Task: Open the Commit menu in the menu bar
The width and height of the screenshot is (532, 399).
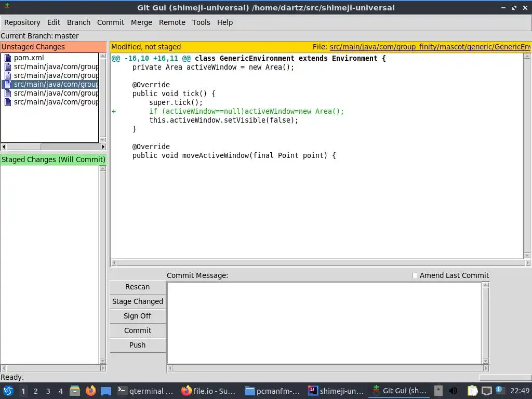Action: 111,22
